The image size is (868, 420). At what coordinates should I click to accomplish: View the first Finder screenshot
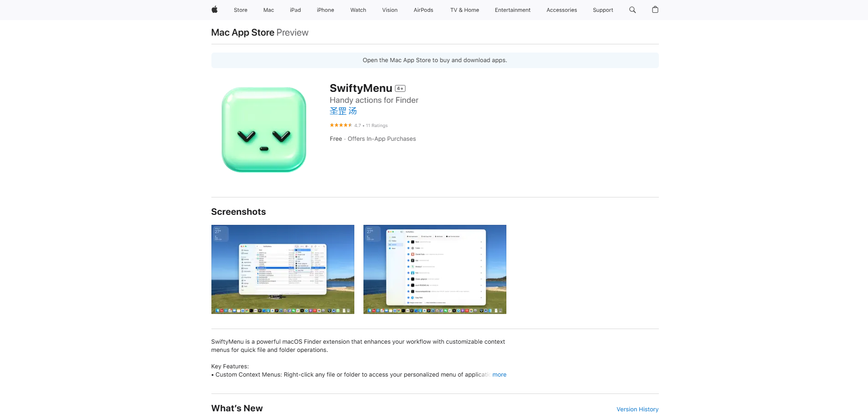coord(282,269)
